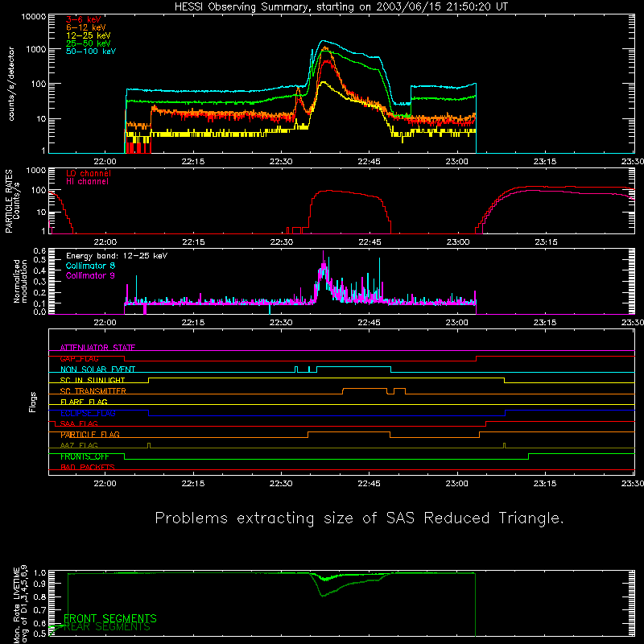The width and height of the screenshot is (644, 644).
Task: Select the red 3-6 keV legend label
Action: tap(84, 19)
